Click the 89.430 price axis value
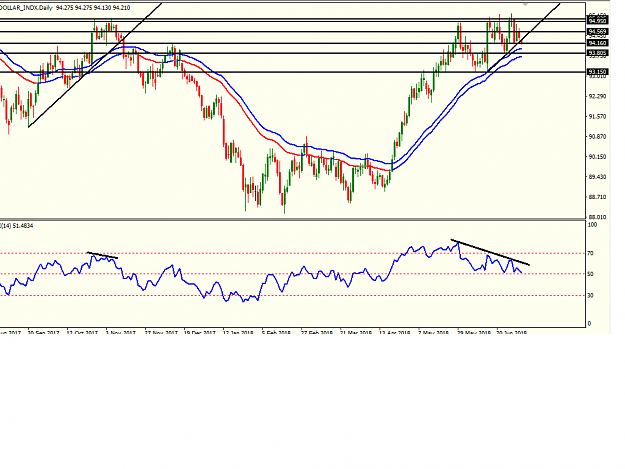 point(597,177)
